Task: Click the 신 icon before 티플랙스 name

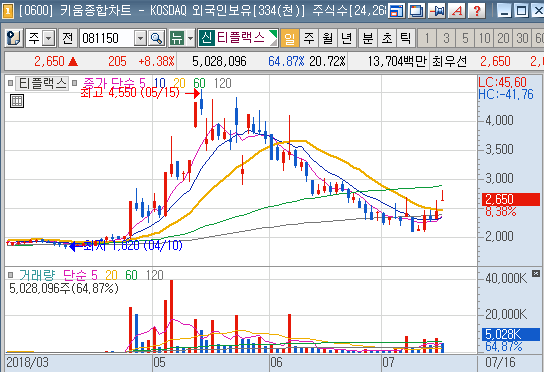Action: pyautogui.click(x=206, y=38)
